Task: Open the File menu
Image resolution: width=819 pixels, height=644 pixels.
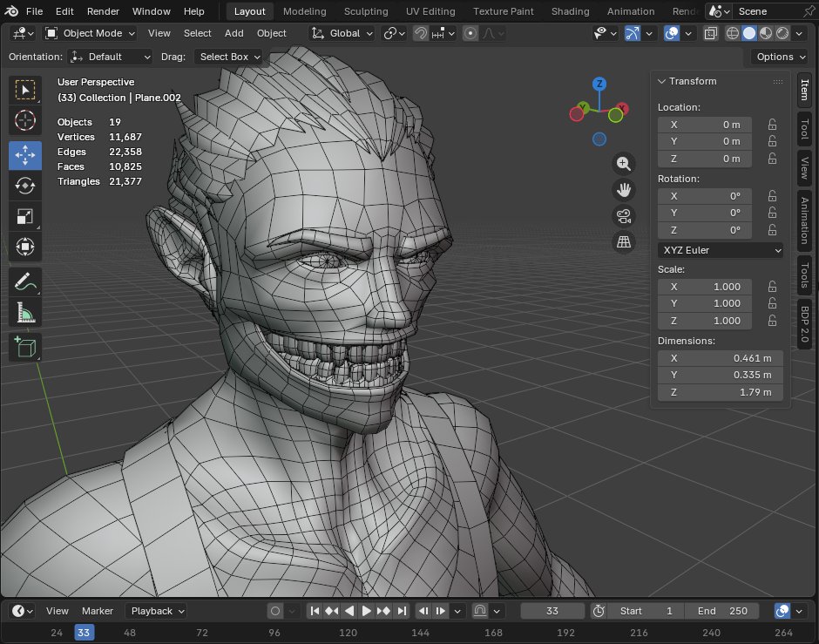Action: tap(35, 11)
